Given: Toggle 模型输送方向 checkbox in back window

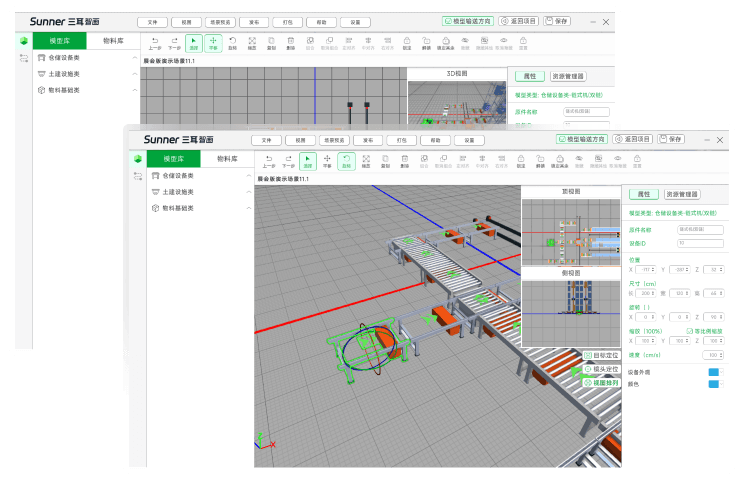Looking at the screenshot, I should point(448,21).
